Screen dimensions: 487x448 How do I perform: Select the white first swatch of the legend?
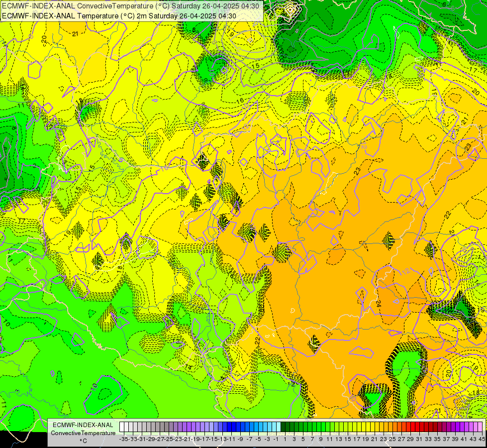tap(122, 427)
